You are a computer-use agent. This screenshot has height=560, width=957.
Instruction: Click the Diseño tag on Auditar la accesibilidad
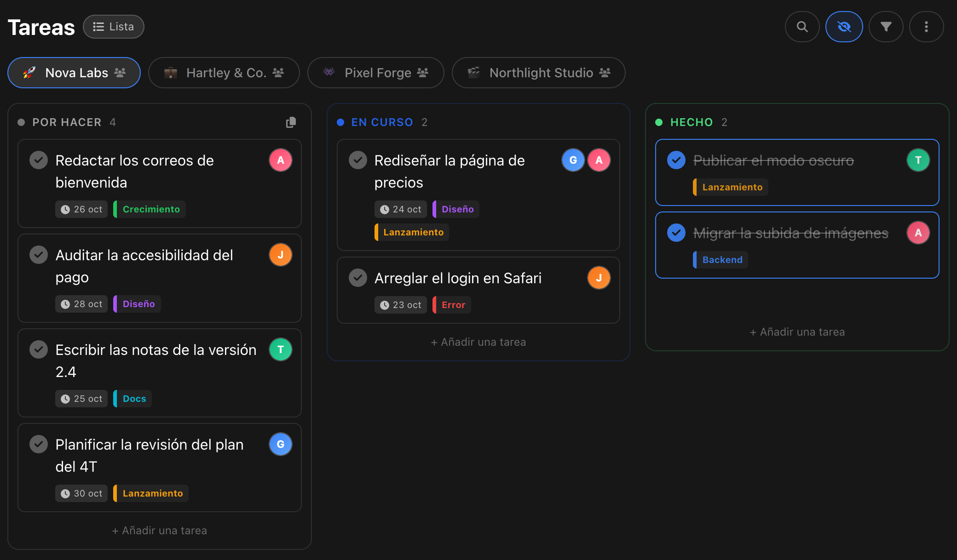point(137,304)
